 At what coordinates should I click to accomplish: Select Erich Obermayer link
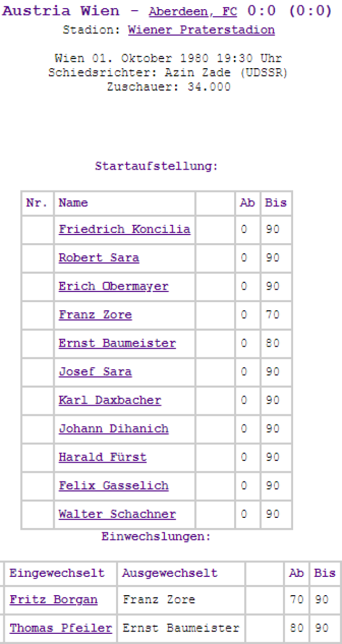coord(113,287)
